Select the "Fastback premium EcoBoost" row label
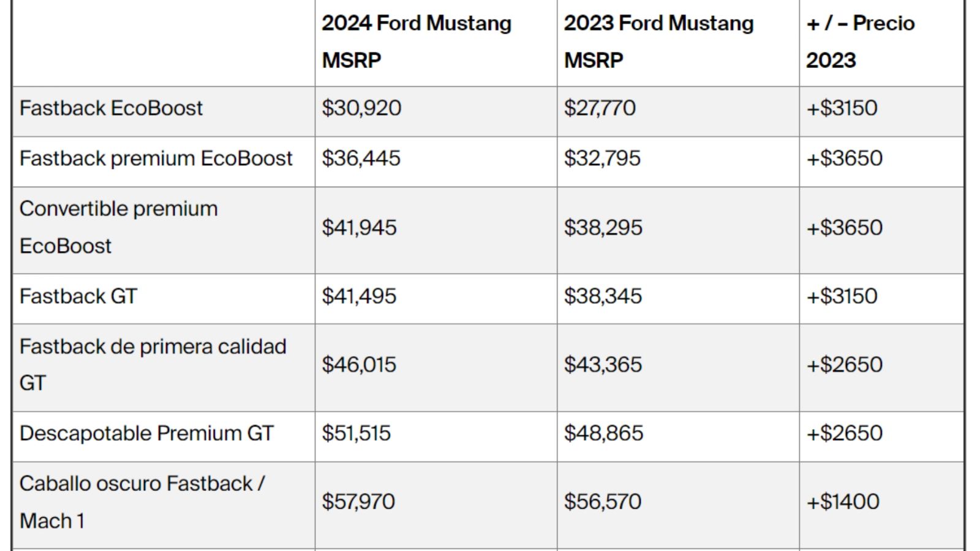This screenshot has height=551, width=980. 156,159
